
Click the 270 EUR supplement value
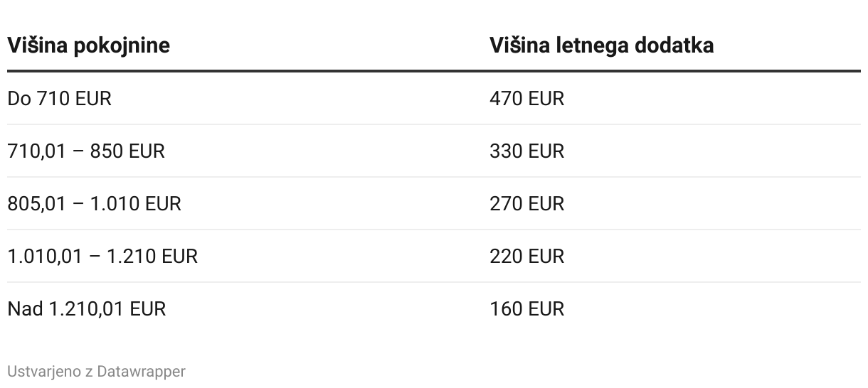coord(526,203)
